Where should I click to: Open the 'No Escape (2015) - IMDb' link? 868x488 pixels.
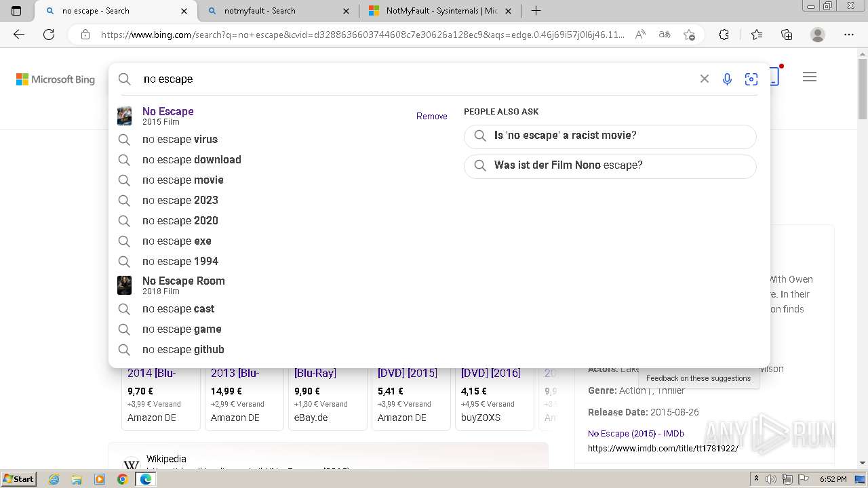tap(636, 433)
